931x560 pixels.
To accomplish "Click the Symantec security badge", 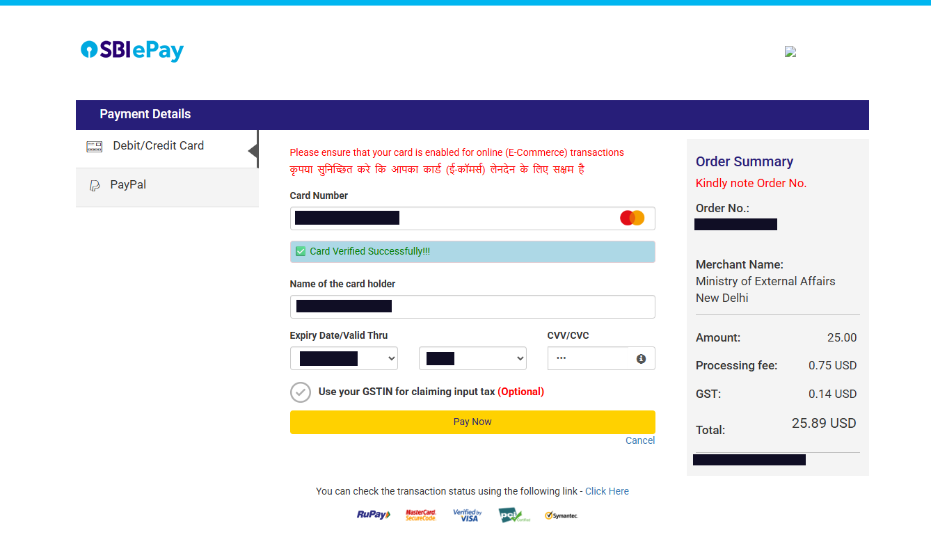I will tap(561, 515).
